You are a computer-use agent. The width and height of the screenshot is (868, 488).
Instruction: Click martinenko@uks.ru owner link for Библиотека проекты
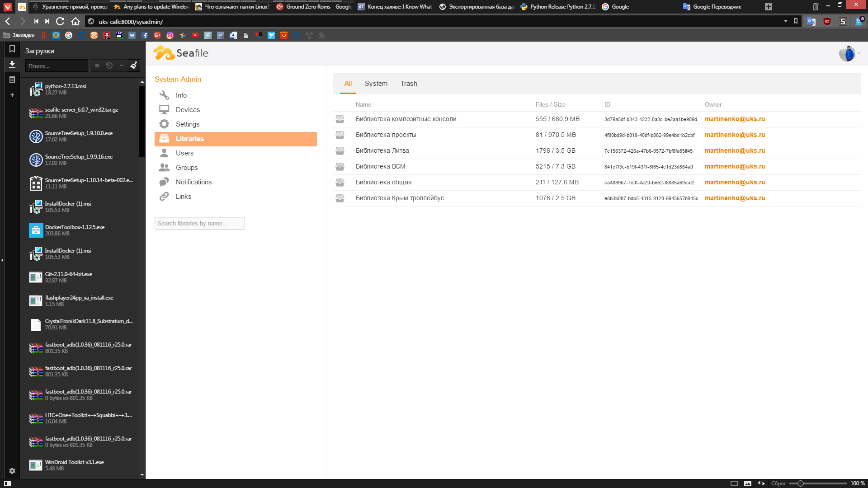[735, 135]
